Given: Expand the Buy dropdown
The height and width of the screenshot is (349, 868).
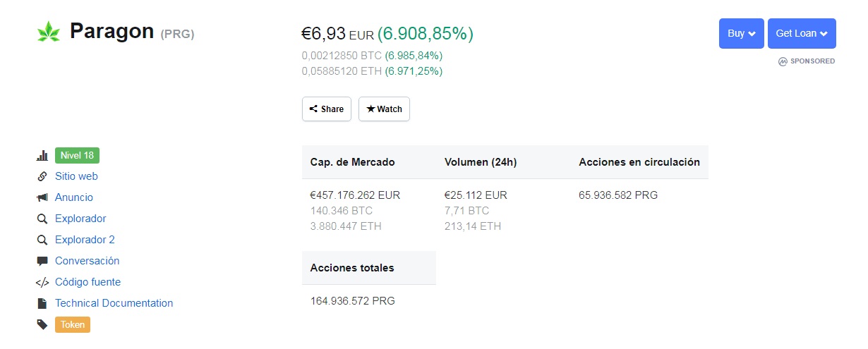Looking at the screenshot, I should click(x=741, y=33).
